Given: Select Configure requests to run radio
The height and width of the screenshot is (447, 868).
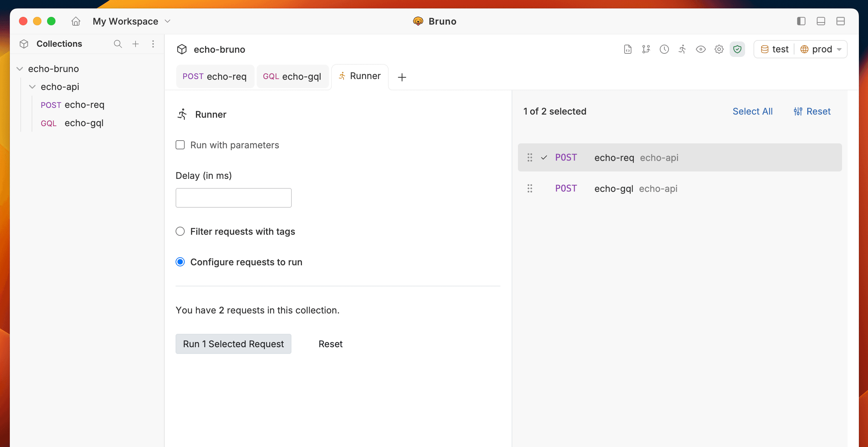Looking at the screenshot, I should tap(180, 262).
